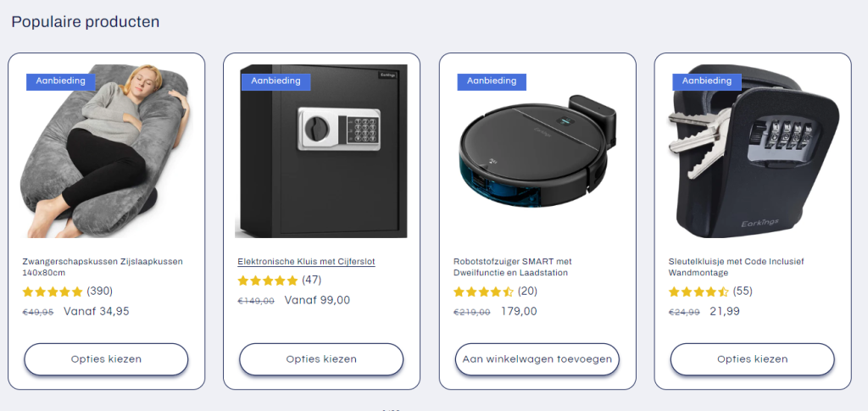Click Aan winkelwagen toevoegen button

click(537, 359)
